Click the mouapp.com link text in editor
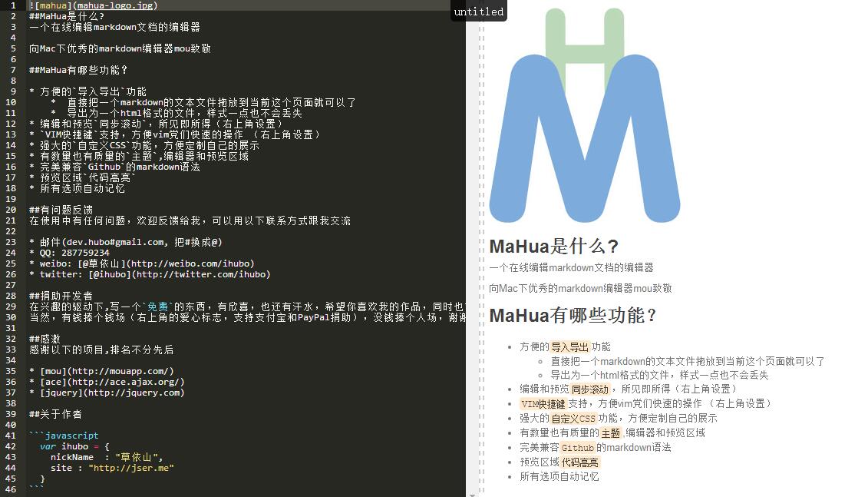Screen dimensions: 868x497 [x=120, y=371]
